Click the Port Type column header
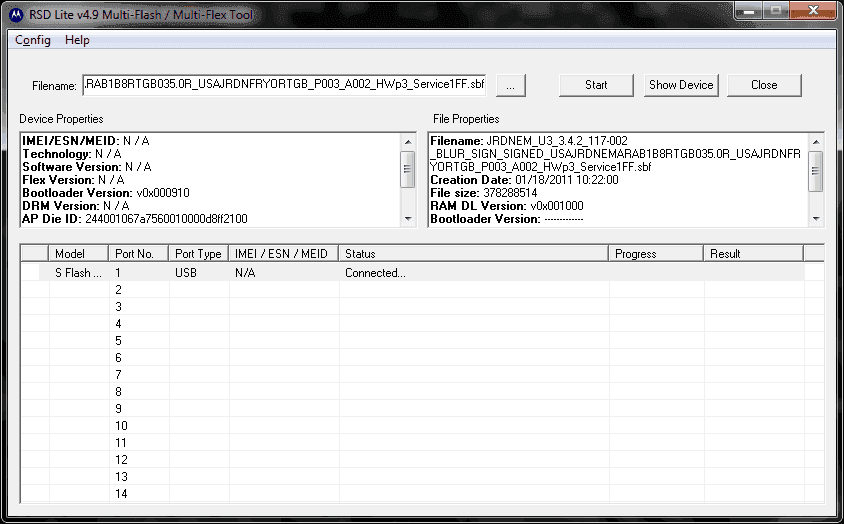 tap(199, 254)
